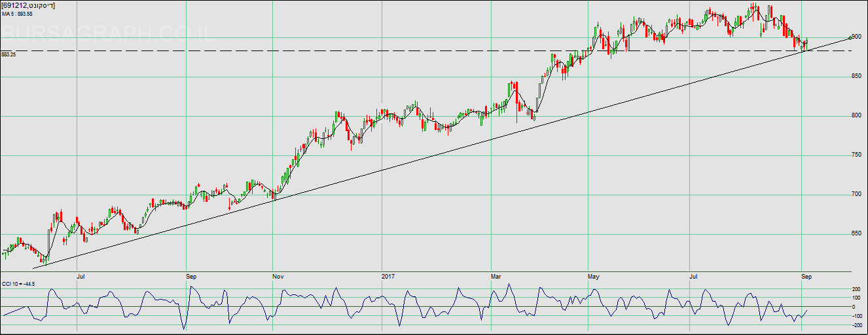Image resolution: width=868 pixels, height=335 pixels.
Task: Click the CCI zero level axis label
Action: pyautogui.click(x=856, y=307)
